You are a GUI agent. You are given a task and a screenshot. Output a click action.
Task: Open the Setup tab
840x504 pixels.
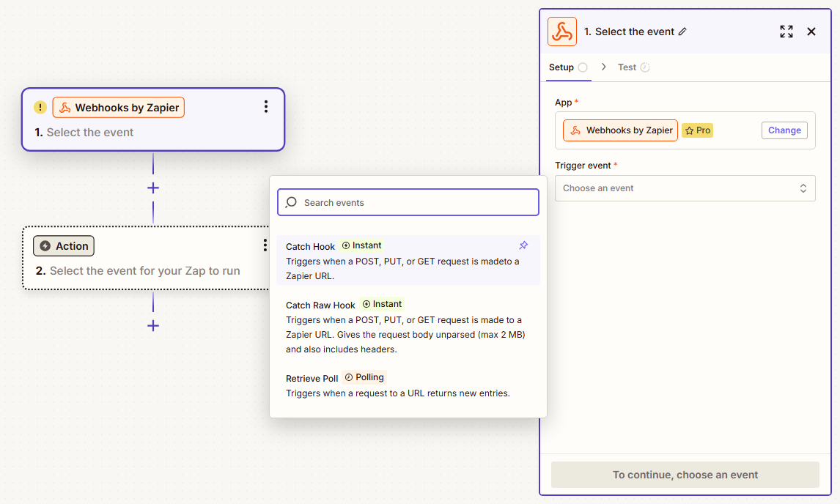coord(568,67)
